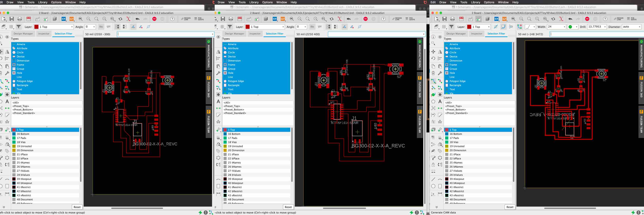
Task: Click Reset button in left window
Action: 77,207
